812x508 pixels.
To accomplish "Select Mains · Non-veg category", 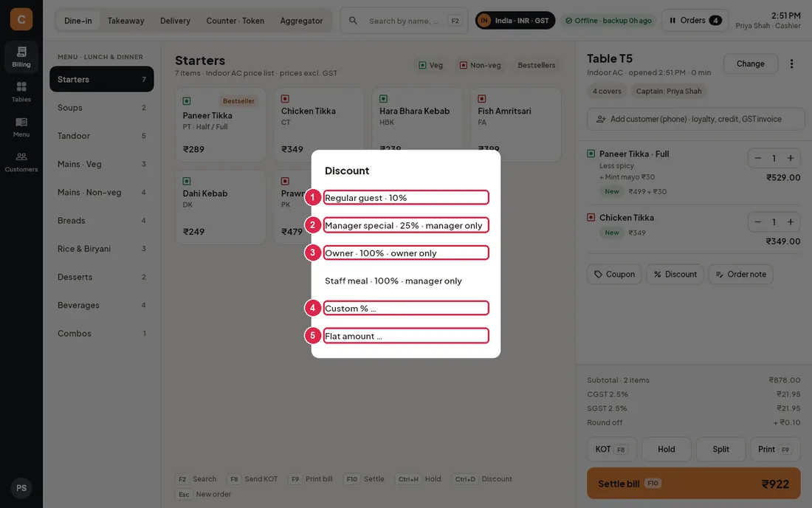I will click(102, 192).
